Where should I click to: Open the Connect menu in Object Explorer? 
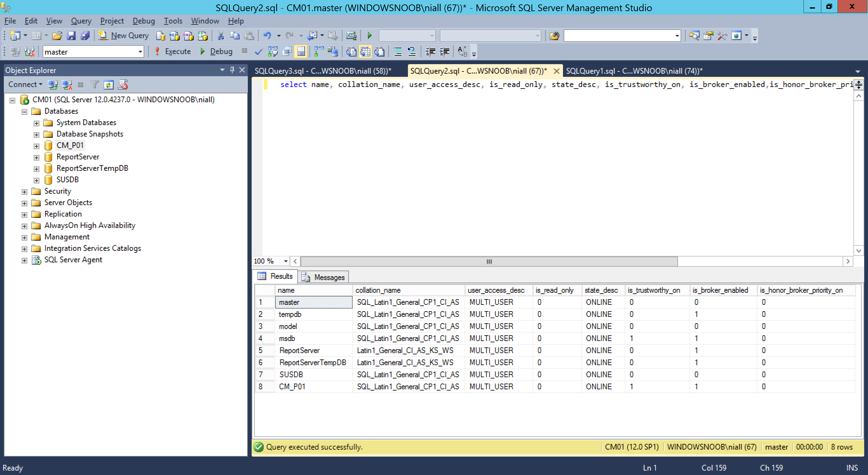click(25, 84)
